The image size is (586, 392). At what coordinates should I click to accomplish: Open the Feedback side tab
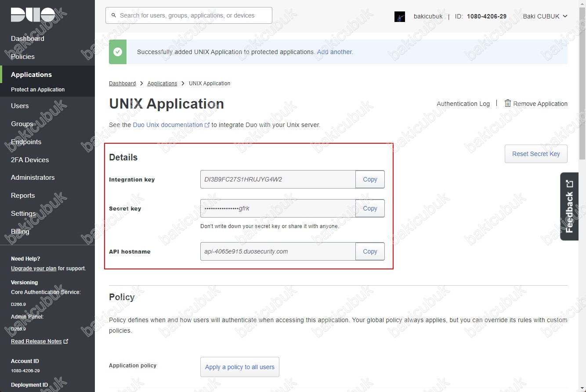569,207
